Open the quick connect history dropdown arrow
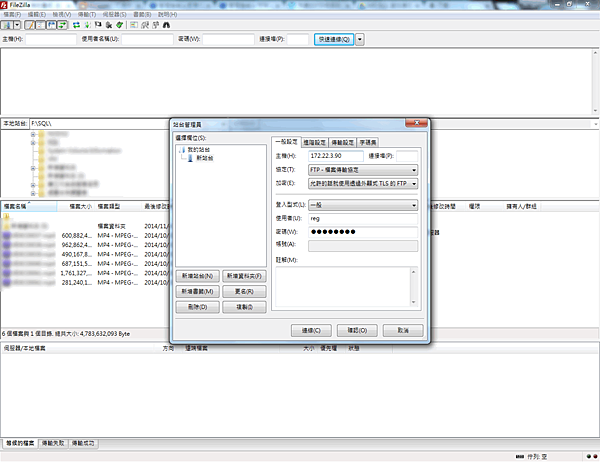Screen dimensions: 600x462 point(360,39)
